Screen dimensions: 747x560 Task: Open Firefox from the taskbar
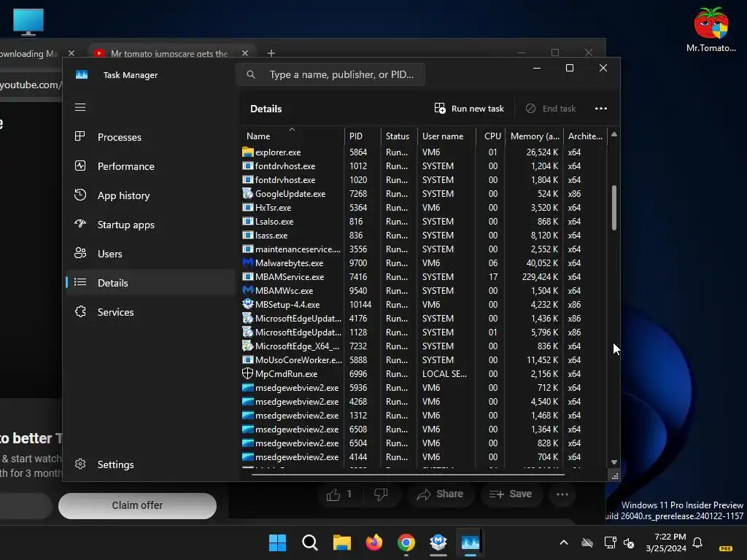[x=374, y=542]
